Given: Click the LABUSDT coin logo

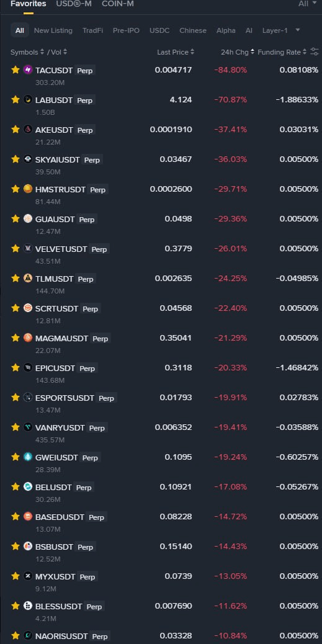Looking at the screenshot, I should [x=27, y=99].
